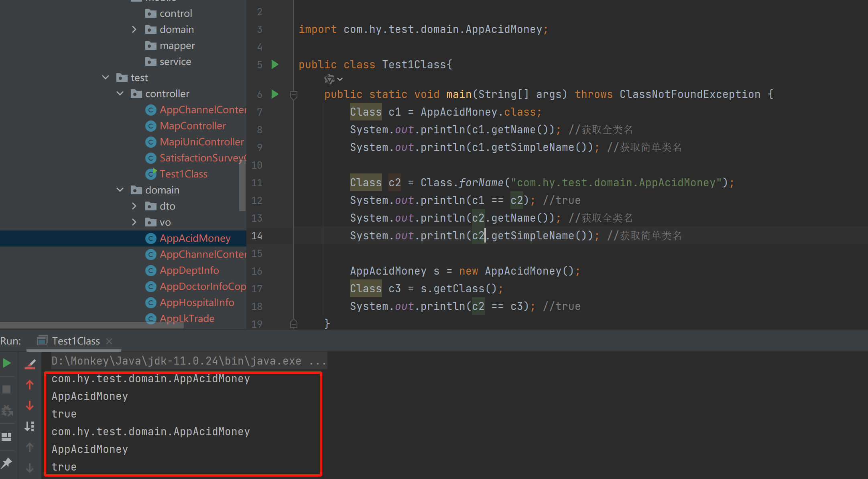Collapse the test folder in project tree

(106, 77)
